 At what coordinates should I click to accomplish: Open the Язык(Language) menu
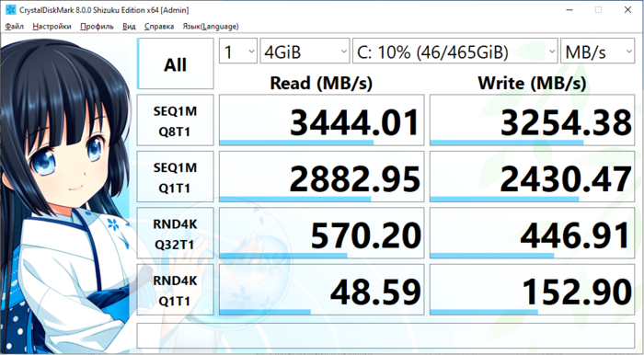[211, 27]
